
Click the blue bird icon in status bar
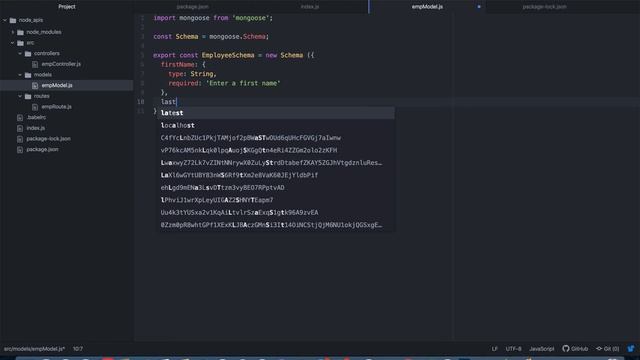click(x=631, y=349)
